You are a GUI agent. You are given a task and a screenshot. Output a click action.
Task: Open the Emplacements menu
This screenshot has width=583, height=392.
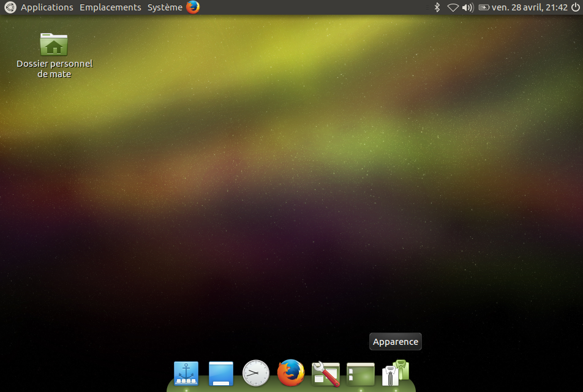(110, 7)
